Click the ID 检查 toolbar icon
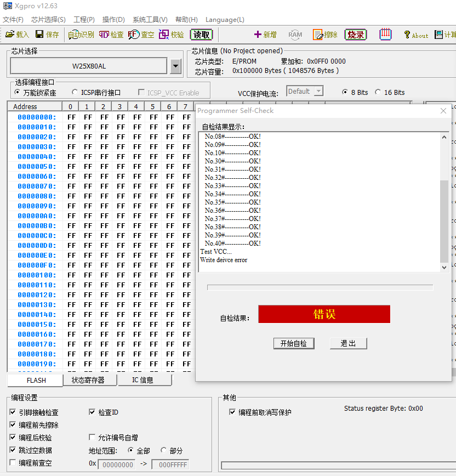This screenshot has width=456, height=476. (x=111, y=35)
